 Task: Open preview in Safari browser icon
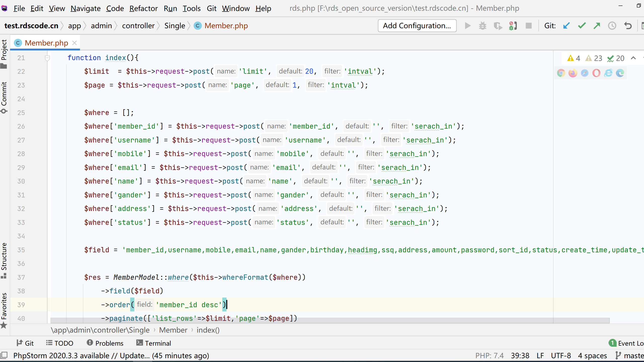point(585,73)
